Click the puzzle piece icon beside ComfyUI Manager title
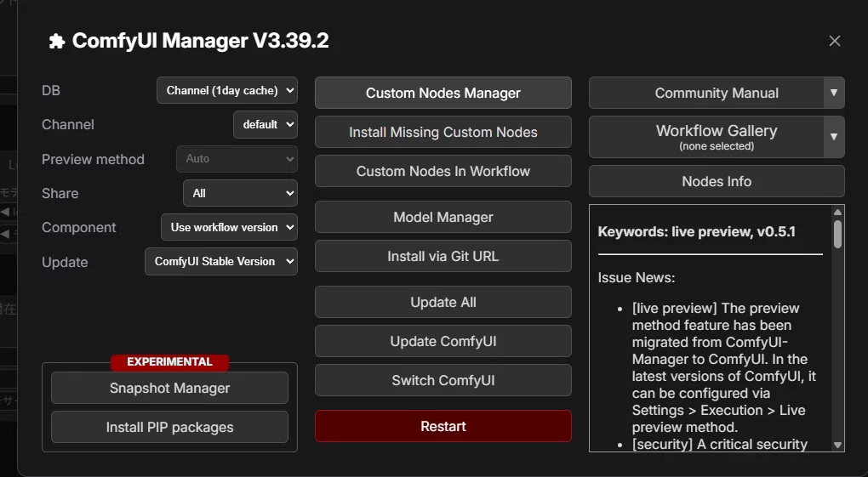The width and height of the screenshot is (868, 477). coord(57,42)
